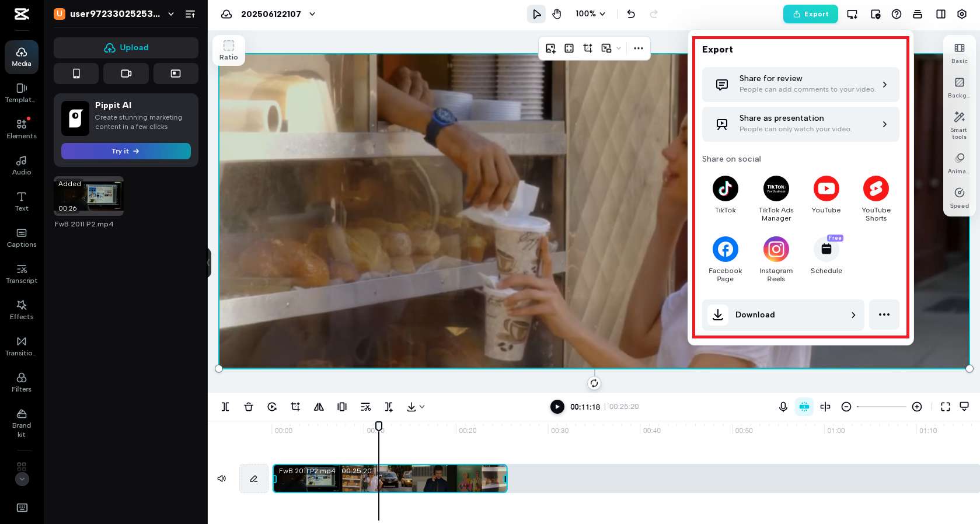Select the FwB 2011 P2.mp4 timeline clip

(x=390, y=478)
